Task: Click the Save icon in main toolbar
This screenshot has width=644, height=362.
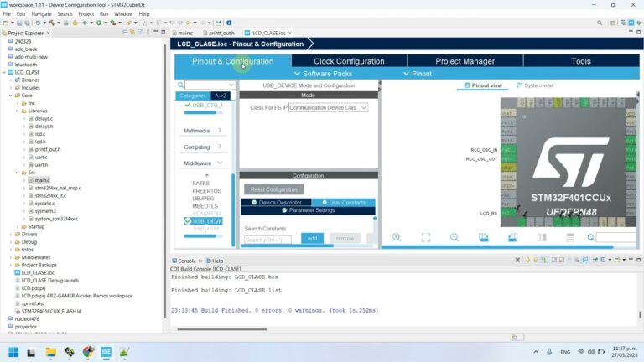Action: 19,23
